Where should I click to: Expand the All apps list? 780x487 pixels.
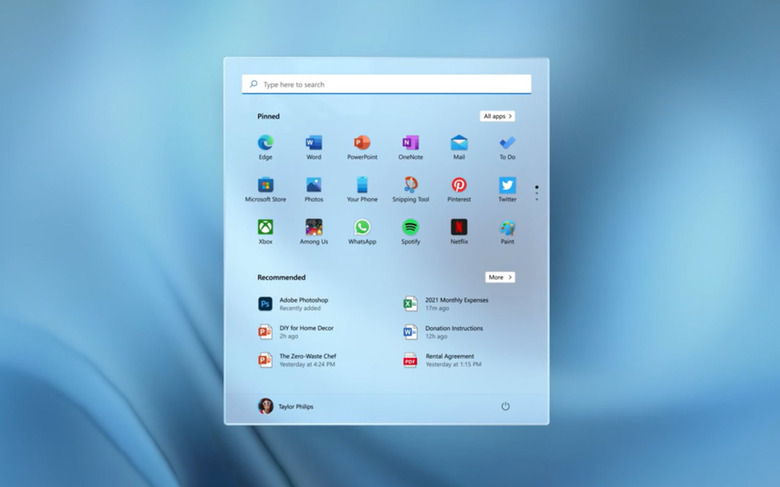coord(497,116)
